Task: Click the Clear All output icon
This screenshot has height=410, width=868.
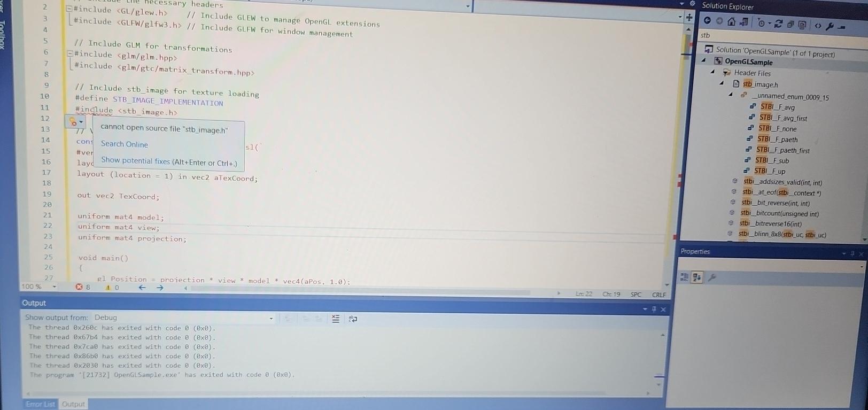Action: click(x=335, y=319)
